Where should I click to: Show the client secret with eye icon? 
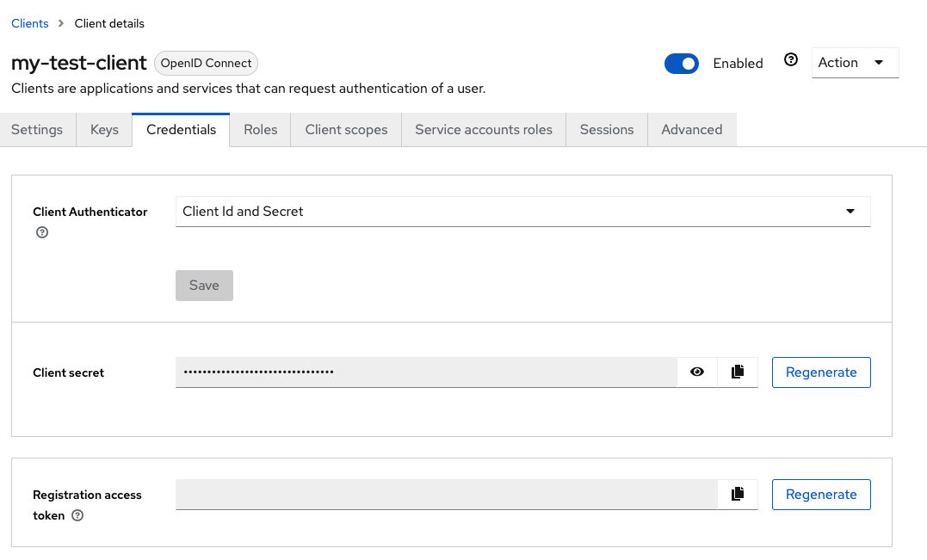click(697, 372)
